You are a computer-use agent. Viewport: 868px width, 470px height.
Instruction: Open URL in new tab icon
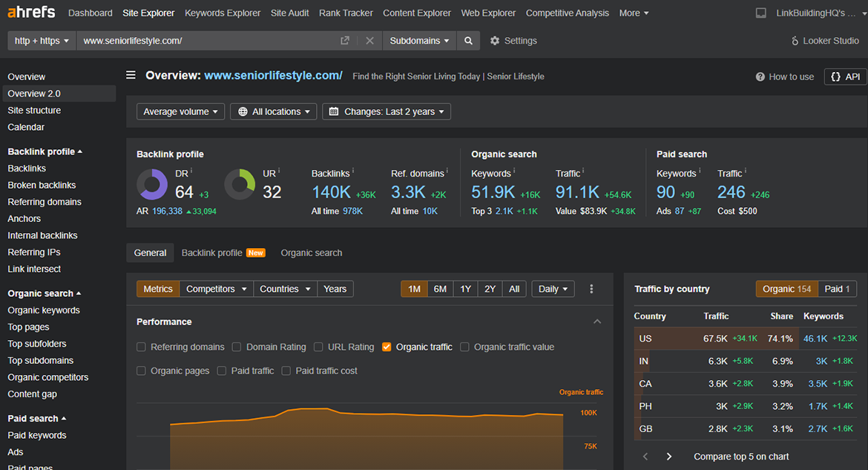click(345, 40)
